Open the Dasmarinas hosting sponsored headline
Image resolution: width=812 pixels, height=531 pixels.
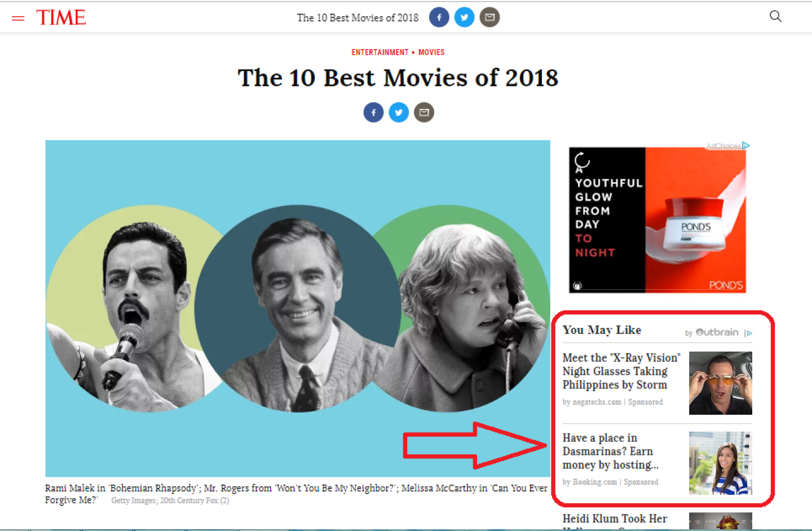610,451
